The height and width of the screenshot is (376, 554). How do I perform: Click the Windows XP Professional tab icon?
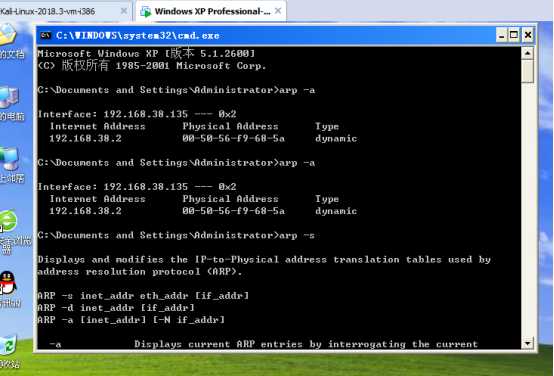[x=146, y=12]
